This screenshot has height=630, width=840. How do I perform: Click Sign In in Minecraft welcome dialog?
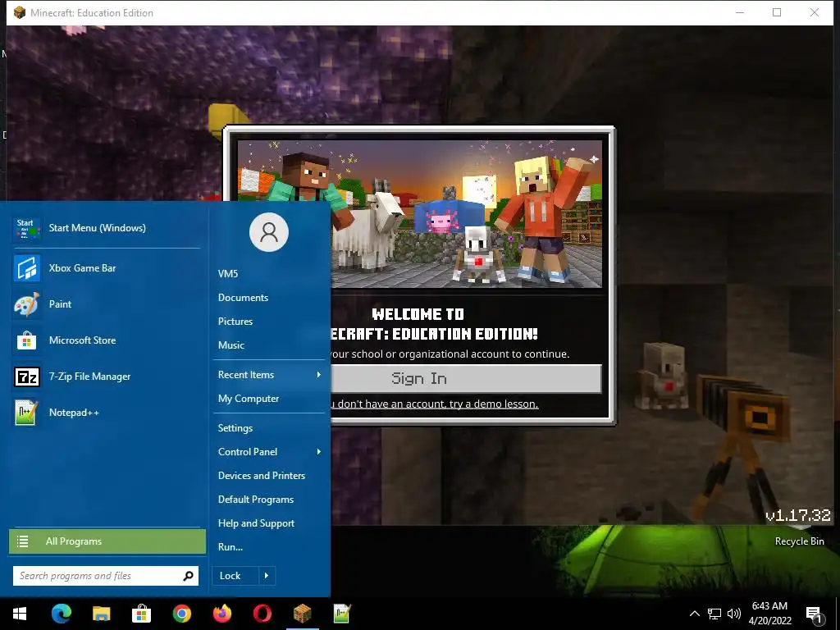[x=466, y=379]
